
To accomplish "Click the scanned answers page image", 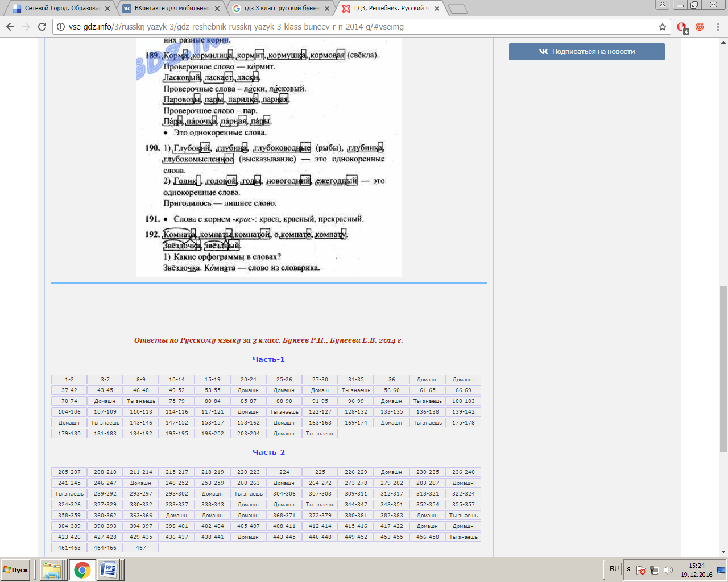I will pos(268,157).
